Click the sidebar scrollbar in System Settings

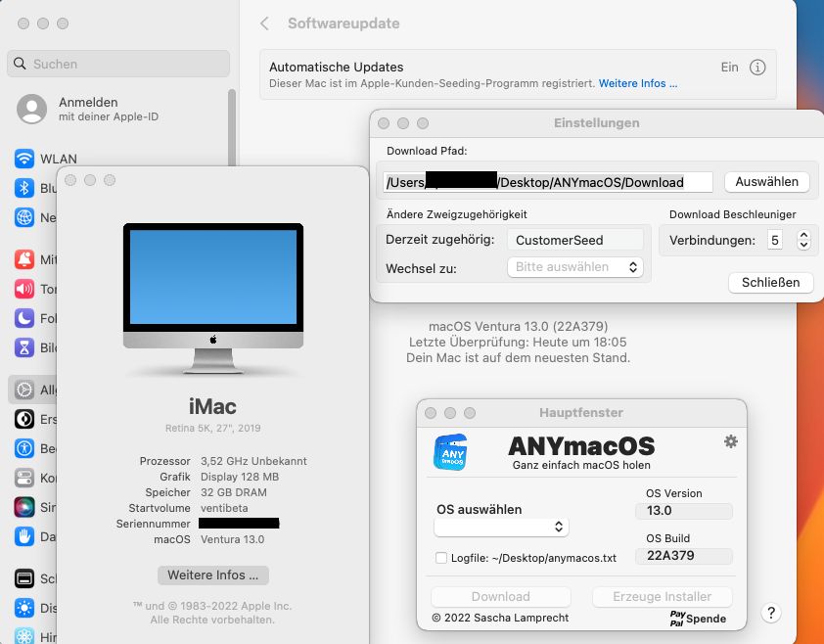click(232, 128)
